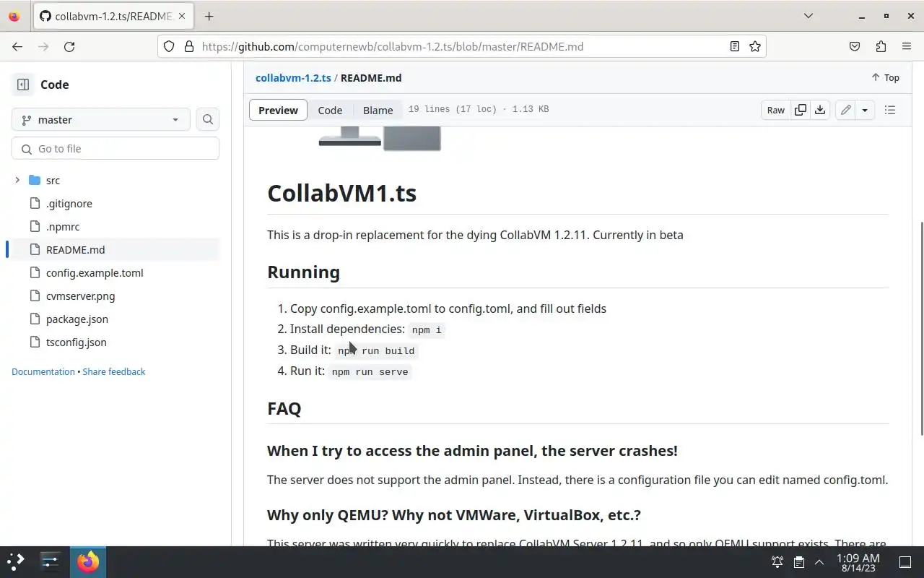Open notifications bell in system tray
This screenshot has width=924, height=578.
point(777,562)
